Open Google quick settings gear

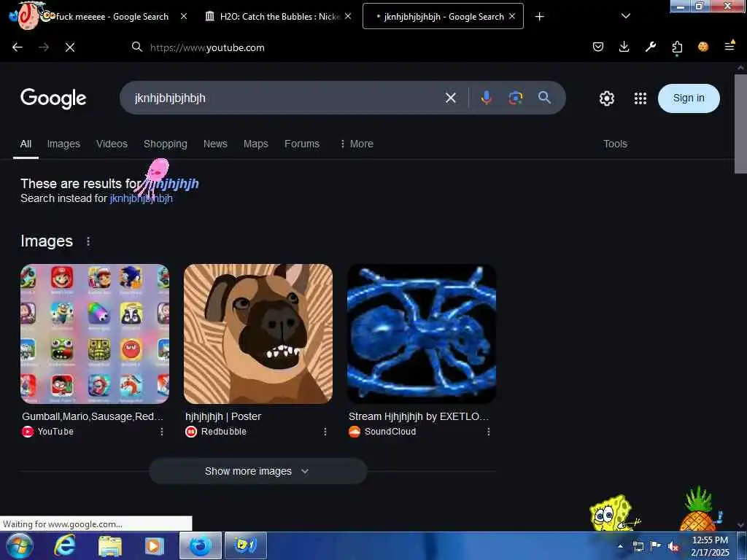tap(606, 98)
